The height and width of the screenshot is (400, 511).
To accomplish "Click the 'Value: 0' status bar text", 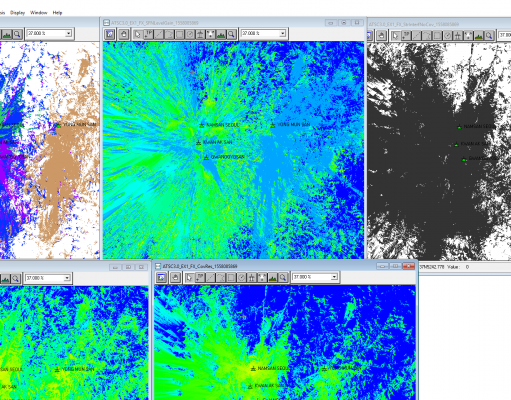I will [458, 267].
